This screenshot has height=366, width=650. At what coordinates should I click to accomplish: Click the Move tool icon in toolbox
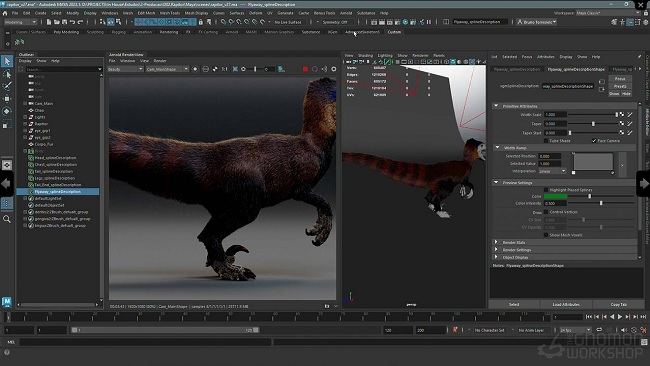pos(7,99)
